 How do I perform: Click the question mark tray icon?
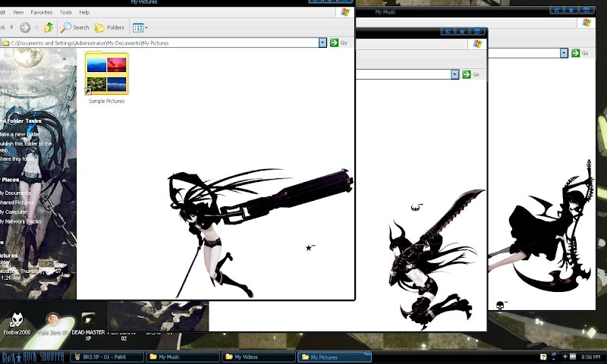point(543,357)
